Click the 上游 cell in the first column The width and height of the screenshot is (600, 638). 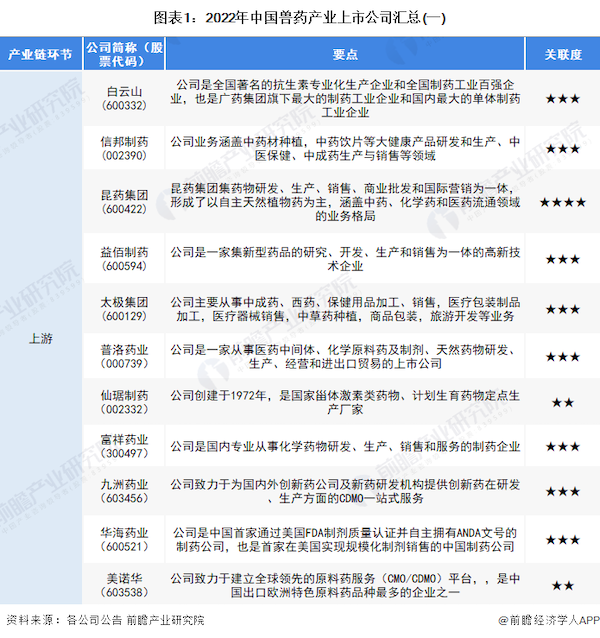point(41,338)
